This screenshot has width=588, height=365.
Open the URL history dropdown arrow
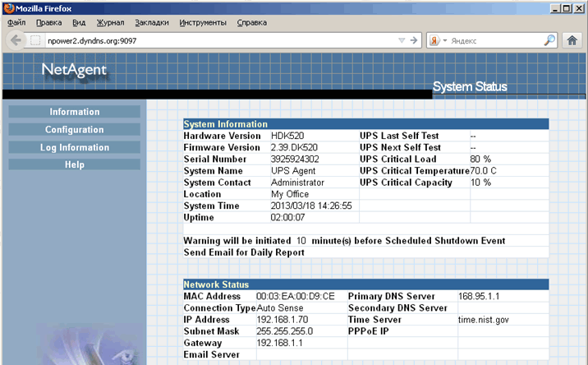click(402, 40)
